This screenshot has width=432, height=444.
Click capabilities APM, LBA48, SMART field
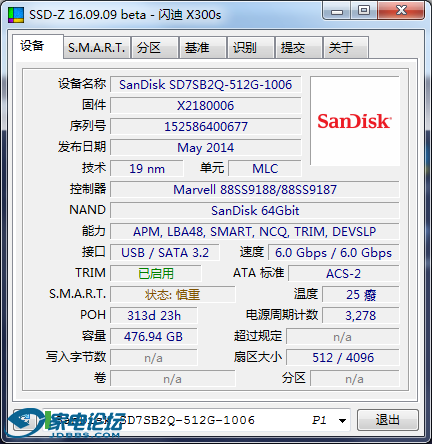(255, 232)
